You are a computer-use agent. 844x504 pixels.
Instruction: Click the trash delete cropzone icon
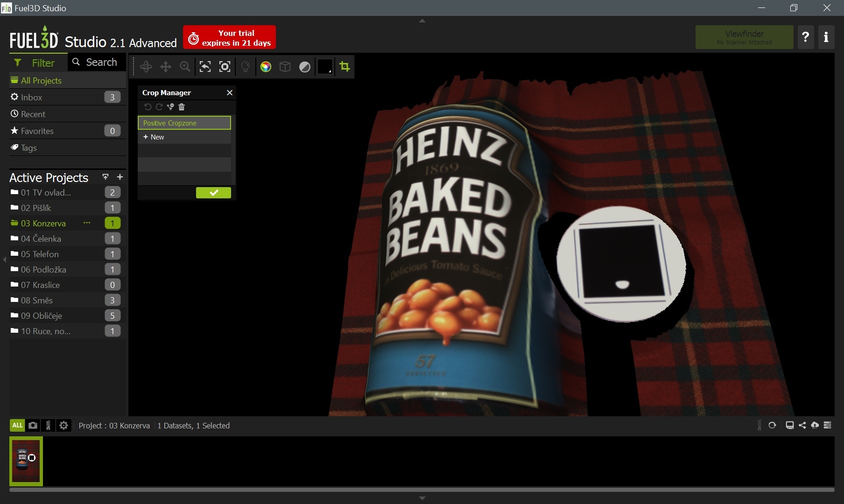pyautogui.click(x=182, y=107)
